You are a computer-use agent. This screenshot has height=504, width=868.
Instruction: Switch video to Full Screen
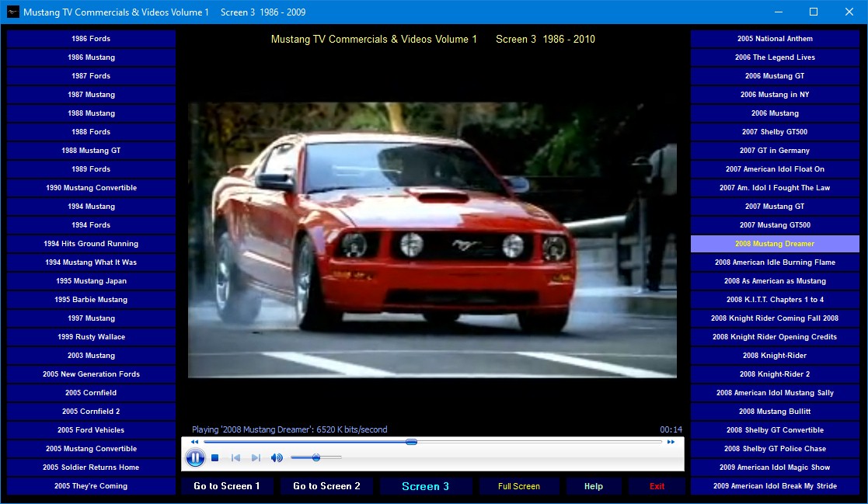point(518,486)
